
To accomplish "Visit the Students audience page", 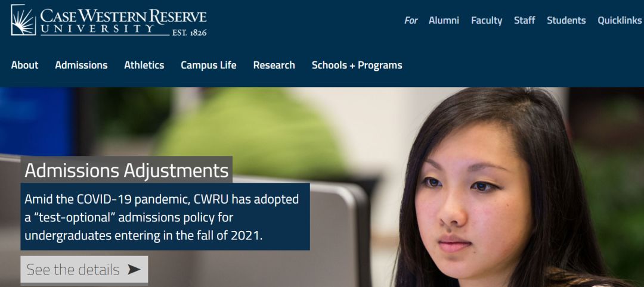I will click(x=566, y=20).
